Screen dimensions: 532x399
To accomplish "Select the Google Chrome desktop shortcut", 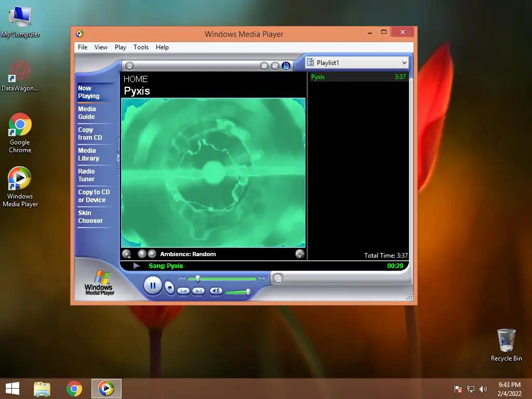I will click(20, 133).
